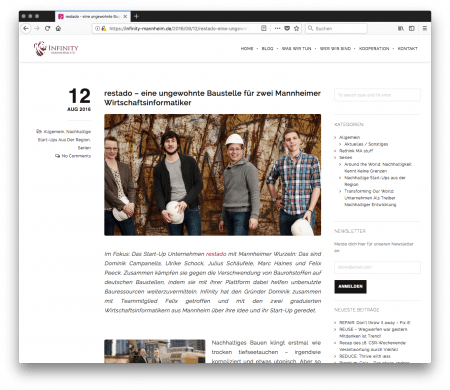This screenshot has width=450, height=390.
Task: Open the Rethink MA stuff category
Action: pyautogui.click(x=356, y=151)
